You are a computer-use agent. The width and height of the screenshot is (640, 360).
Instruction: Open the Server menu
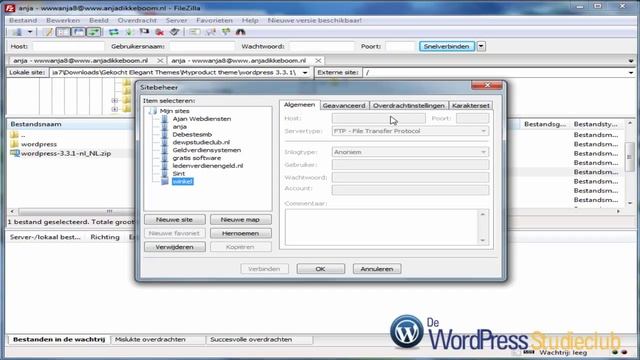click(176, 20)
